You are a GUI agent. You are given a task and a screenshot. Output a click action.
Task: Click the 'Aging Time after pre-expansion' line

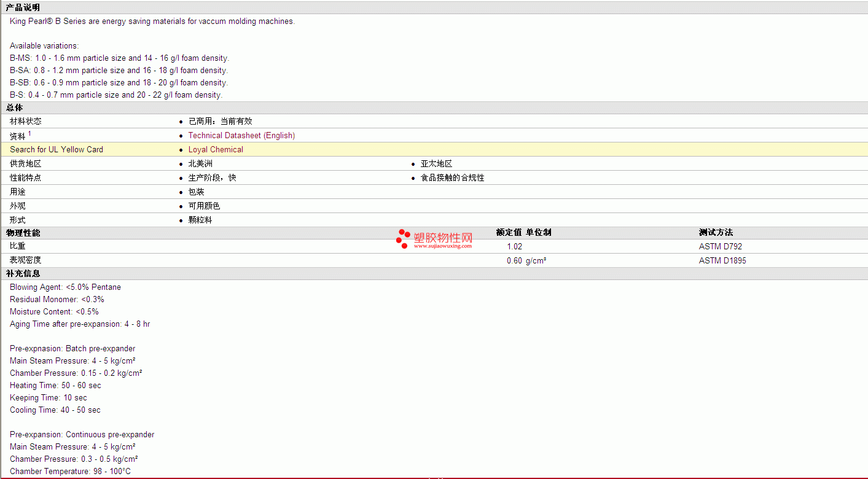pos(80,324)
